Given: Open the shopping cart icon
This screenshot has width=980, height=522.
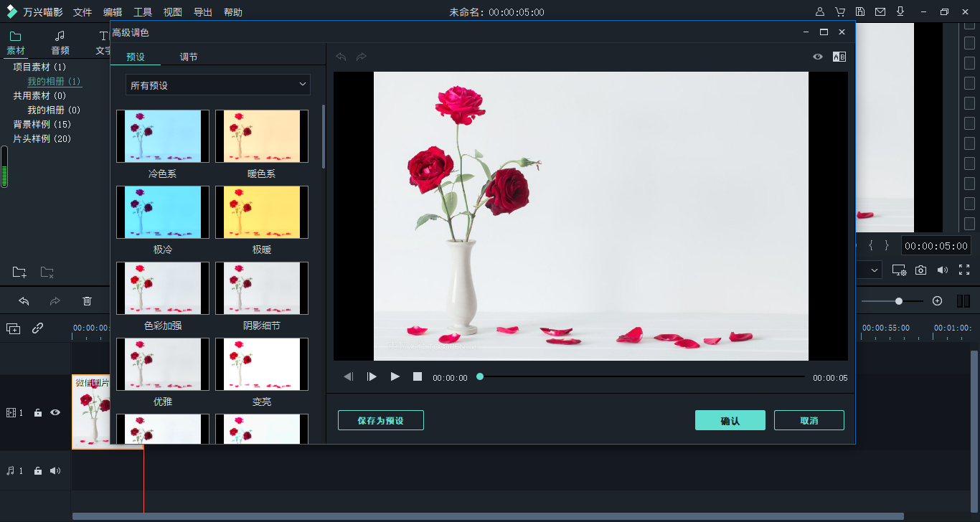Looking at the screenshot, I should 840,12.
